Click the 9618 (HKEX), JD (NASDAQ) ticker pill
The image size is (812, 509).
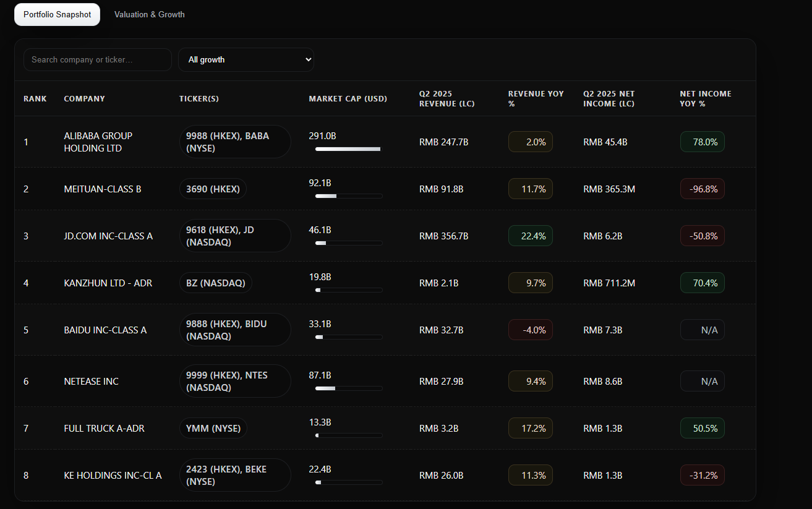click(235, 236)
